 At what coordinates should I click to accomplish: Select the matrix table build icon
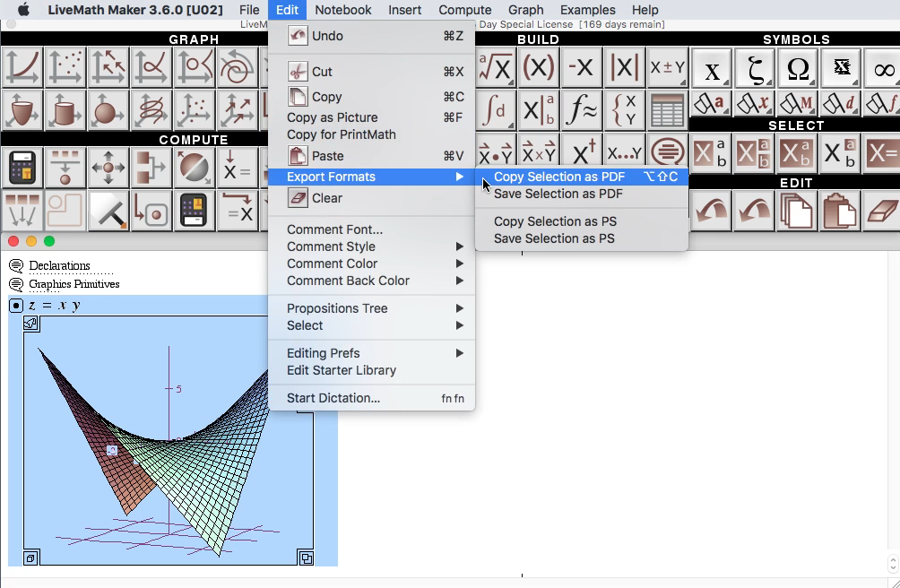666,111
